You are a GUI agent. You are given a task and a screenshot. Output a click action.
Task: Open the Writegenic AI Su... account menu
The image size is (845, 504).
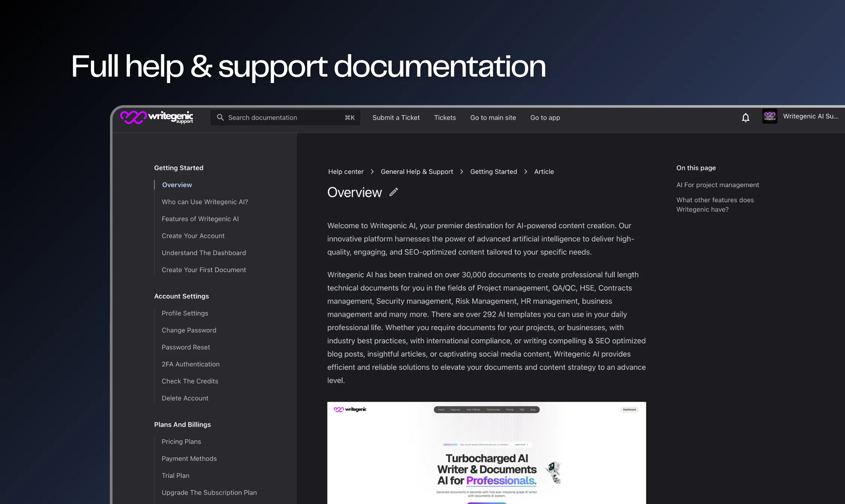tap(810, 116)
